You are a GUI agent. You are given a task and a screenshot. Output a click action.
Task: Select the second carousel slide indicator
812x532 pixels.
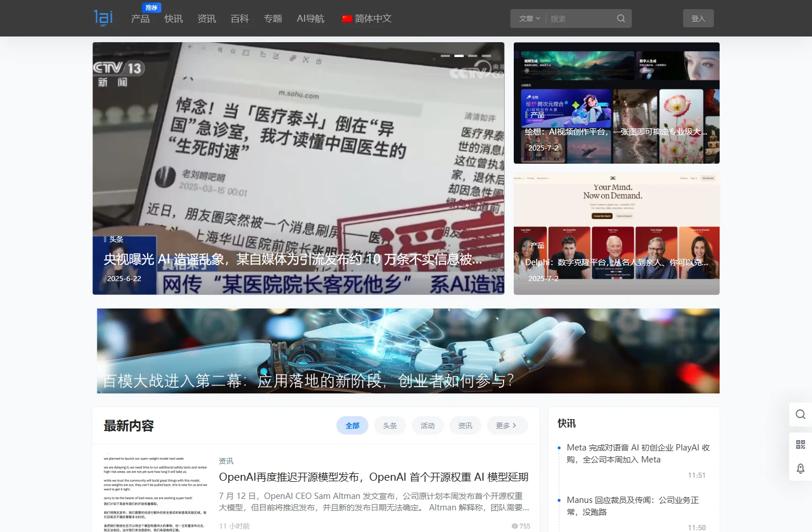click(x=459, y=56)
